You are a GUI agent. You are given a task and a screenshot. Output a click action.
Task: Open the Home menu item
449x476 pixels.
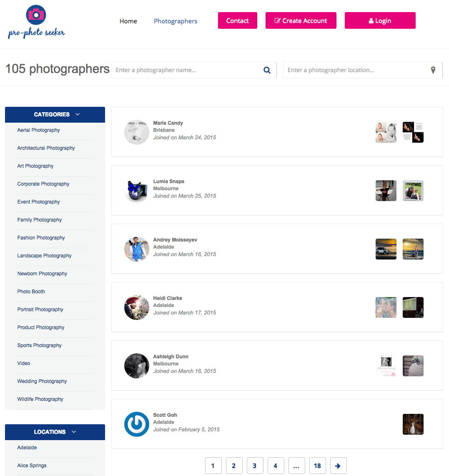click(x=128, y=21)
